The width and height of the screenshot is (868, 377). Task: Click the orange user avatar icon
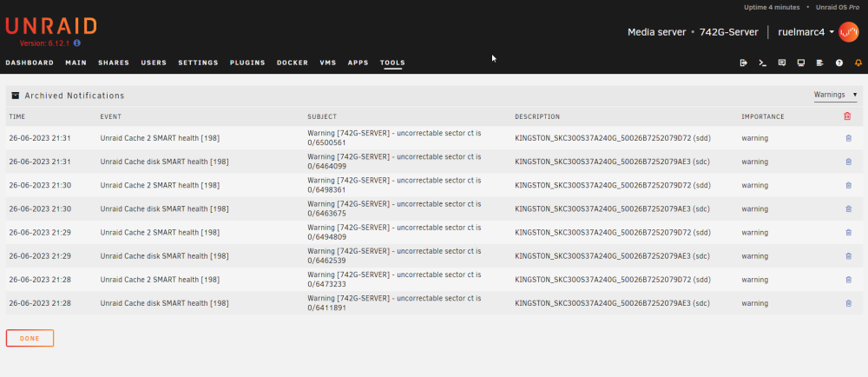point(849,32)
